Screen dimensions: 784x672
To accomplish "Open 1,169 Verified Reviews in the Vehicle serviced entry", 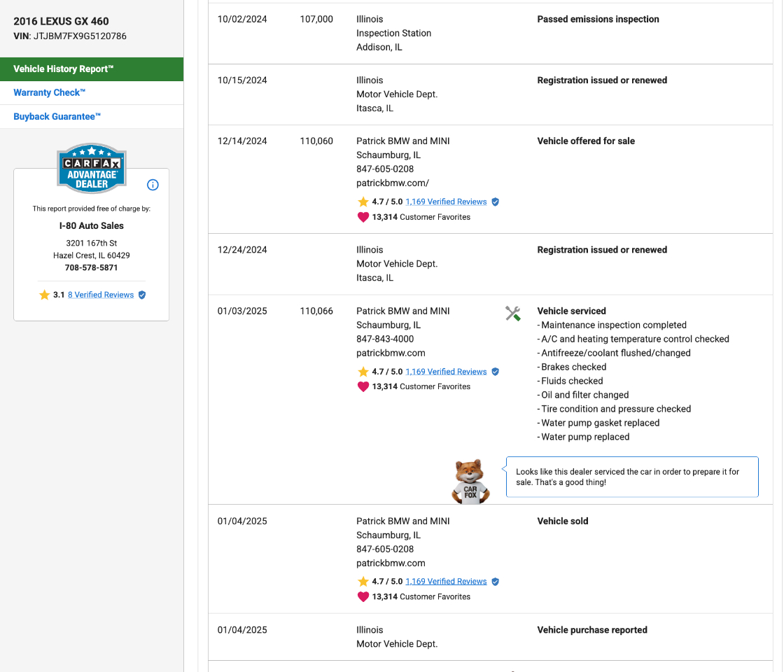I will pos(446,372).
